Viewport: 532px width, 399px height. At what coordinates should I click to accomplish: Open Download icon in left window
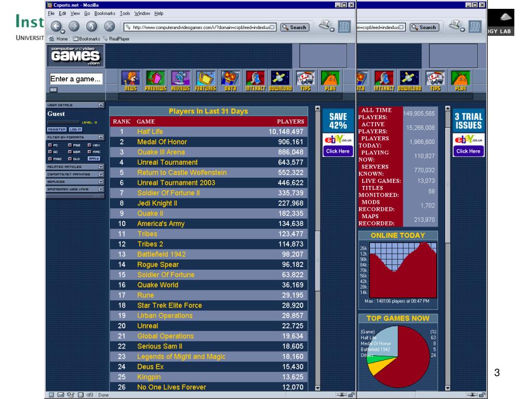pyautogui.click(x=280, y=81)
